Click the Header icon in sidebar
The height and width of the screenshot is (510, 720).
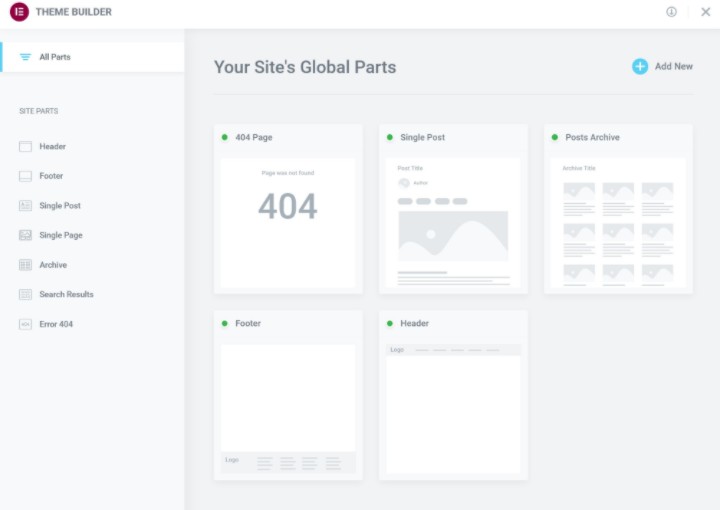click(25, 147)
